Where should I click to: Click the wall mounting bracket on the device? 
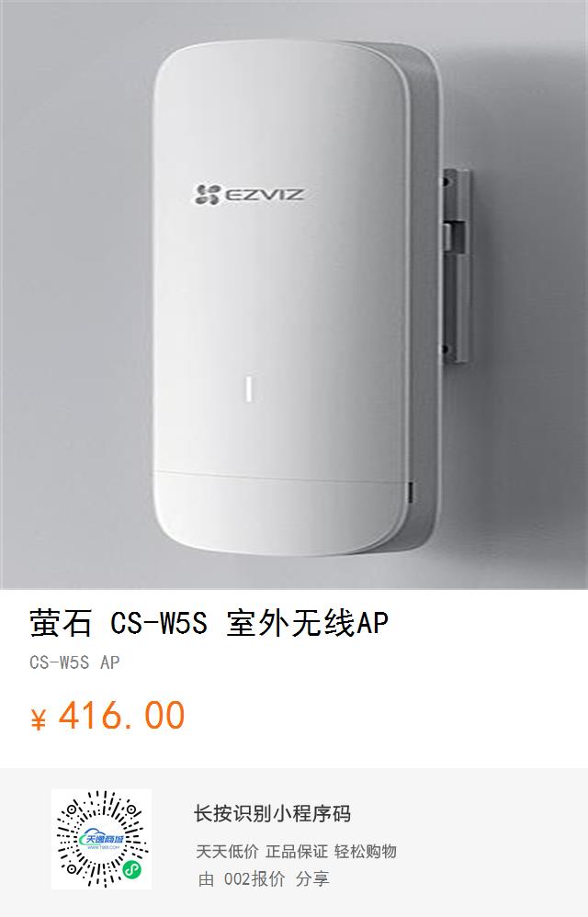pyautogui.click(x=456, y=266)
